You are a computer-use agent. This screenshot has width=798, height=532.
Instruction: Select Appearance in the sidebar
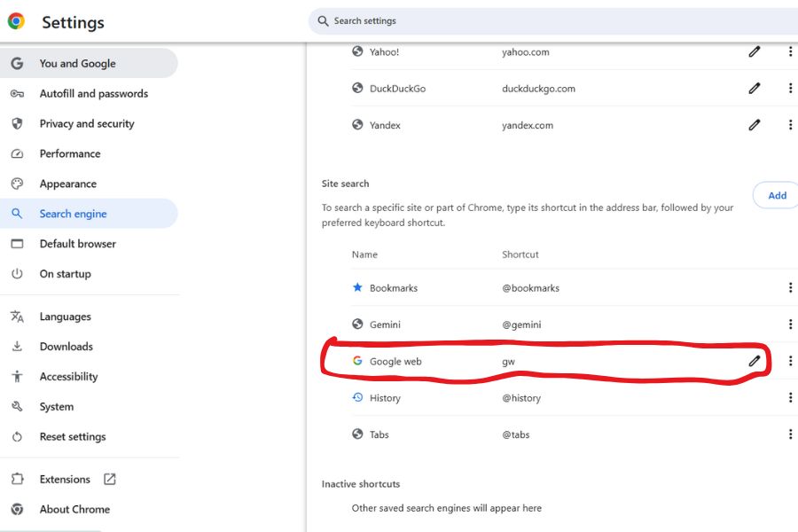pos(68,184)
